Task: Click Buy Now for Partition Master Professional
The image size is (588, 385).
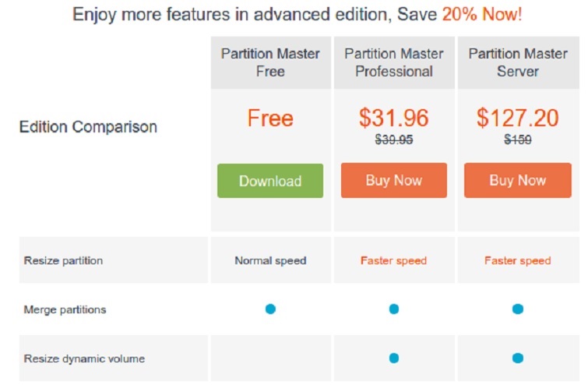Action: pos(394,180)
